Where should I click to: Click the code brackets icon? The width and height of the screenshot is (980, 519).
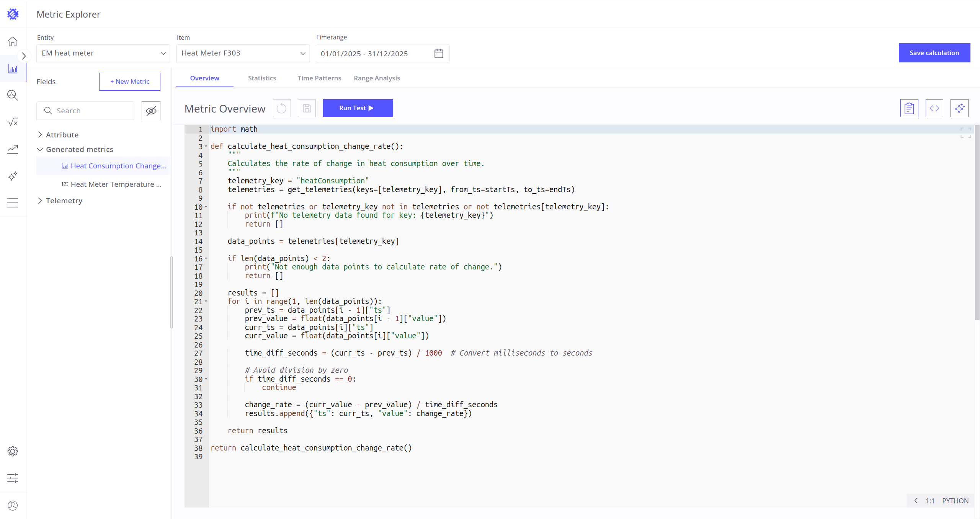934,108
